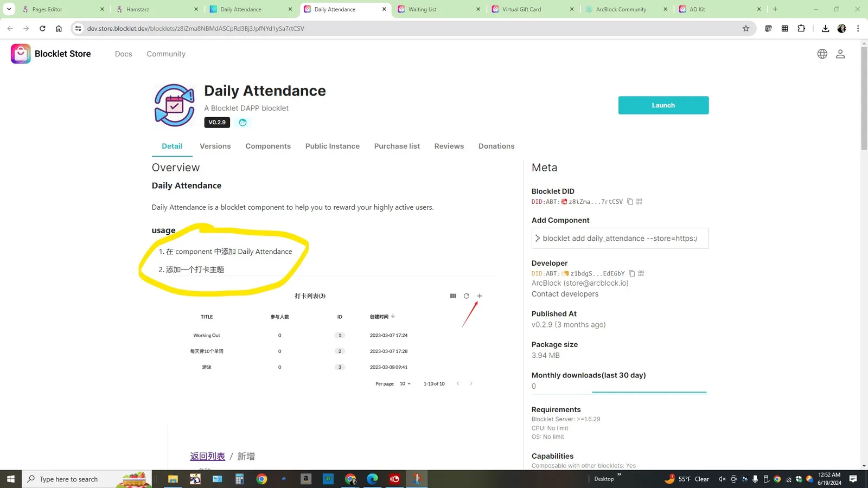
Task: Open File Explorer from the taskbar
Action: point(173,479)
